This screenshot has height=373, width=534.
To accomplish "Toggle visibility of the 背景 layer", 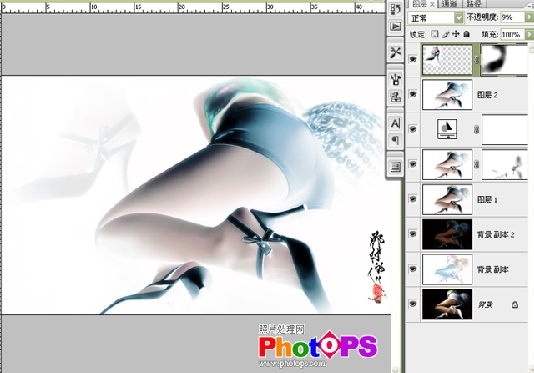I will coord(413,304).
